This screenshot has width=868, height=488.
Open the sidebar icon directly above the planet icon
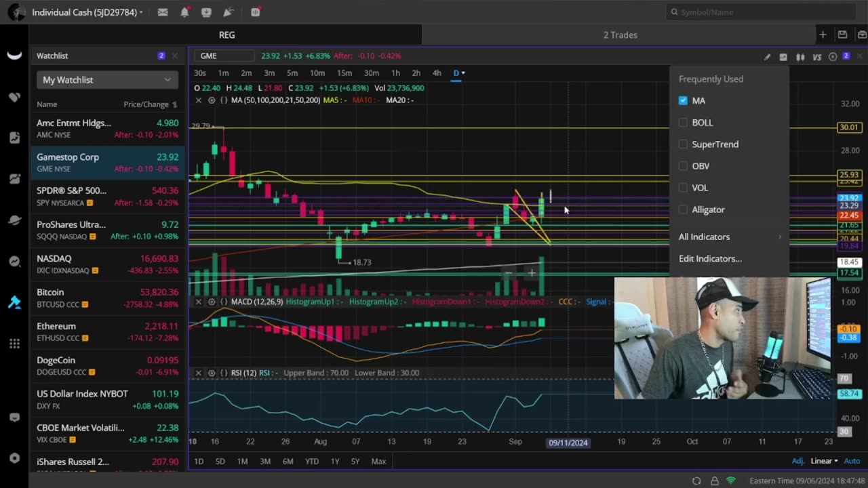click(14, 179)
